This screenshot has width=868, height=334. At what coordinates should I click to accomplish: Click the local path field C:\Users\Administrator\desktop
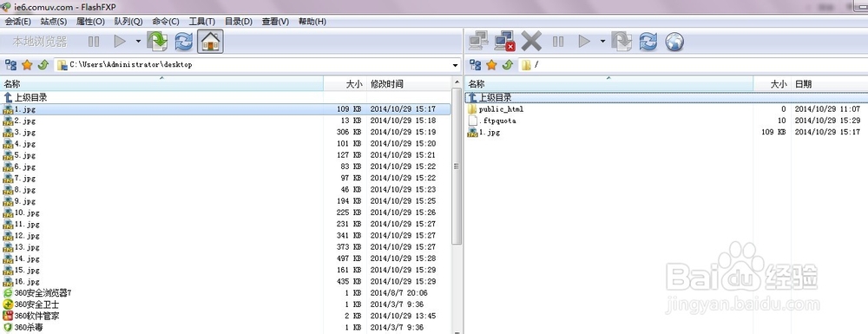(x=258, y=65)
